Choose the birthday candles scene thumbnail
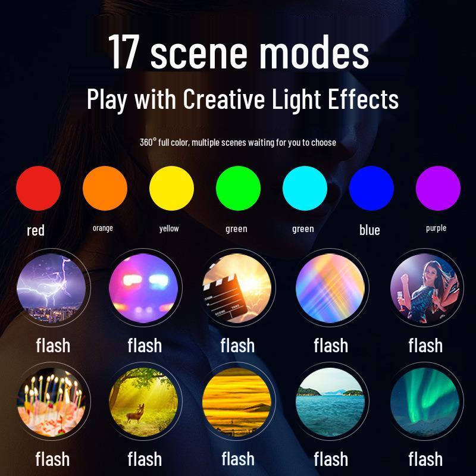Viewport: 476px width, 476px height. coord(52,402)
